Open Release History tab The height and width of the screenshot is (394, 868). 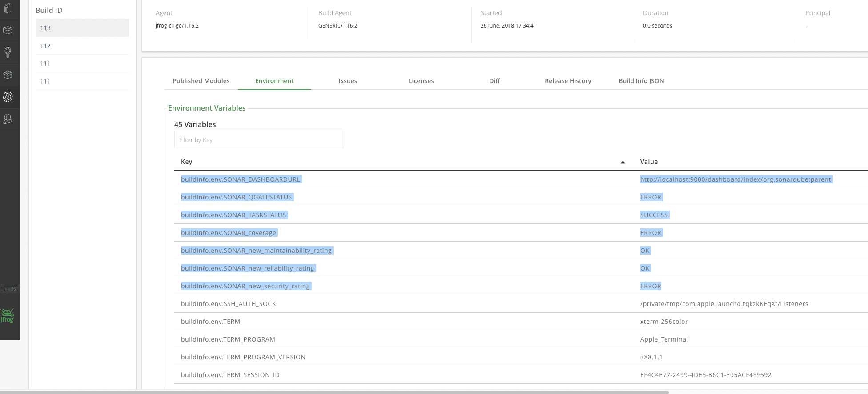(568, 81)
